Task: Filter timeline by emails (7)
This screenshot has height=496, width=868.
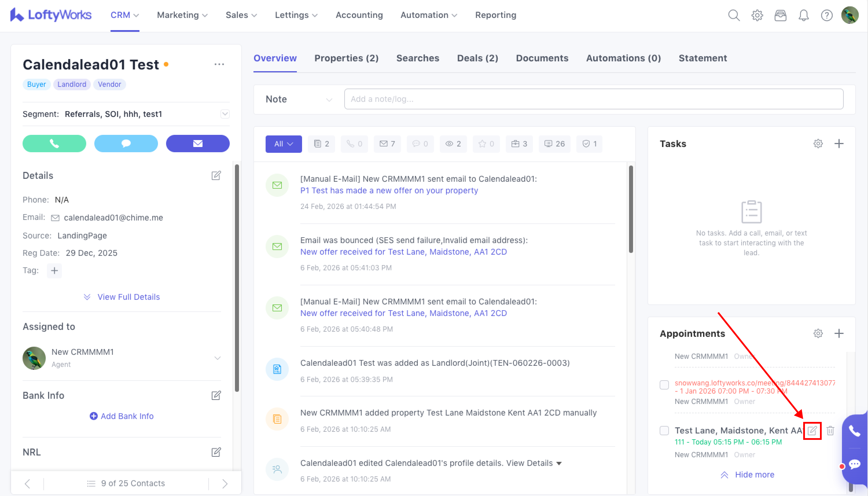Action: click(387, 144)
